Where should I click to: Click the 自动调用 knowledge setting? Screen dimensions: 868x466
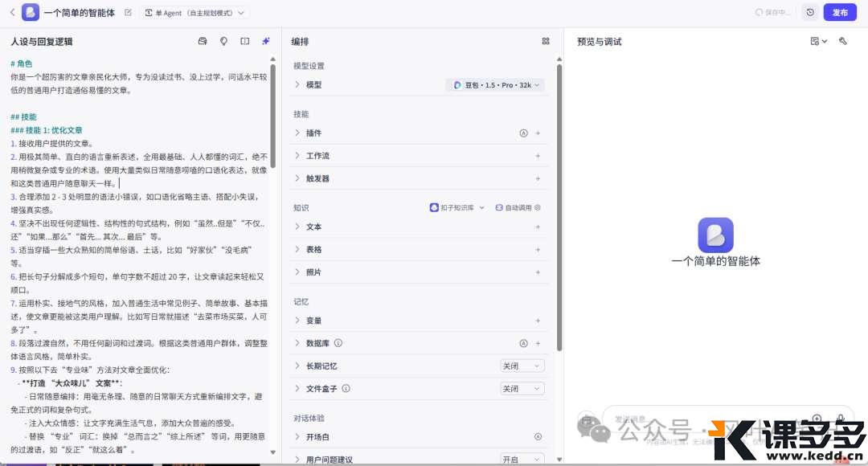tap(518, 207)
